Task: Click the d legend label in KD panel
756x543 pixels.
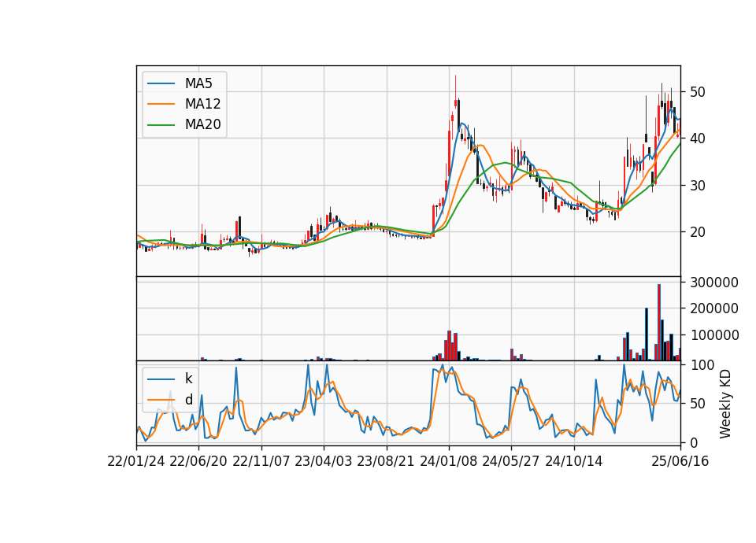Action: 188,400
